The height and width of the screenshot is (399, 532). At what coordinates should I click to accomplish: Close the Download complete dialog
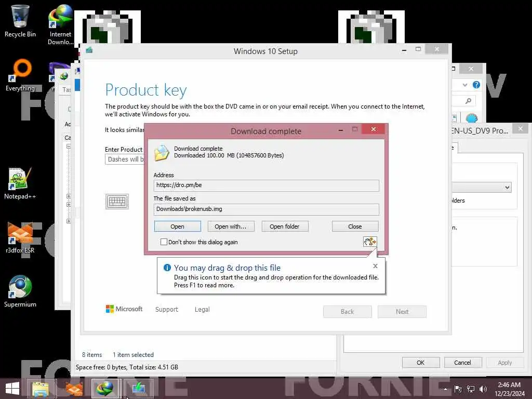[x=373, y=129]
